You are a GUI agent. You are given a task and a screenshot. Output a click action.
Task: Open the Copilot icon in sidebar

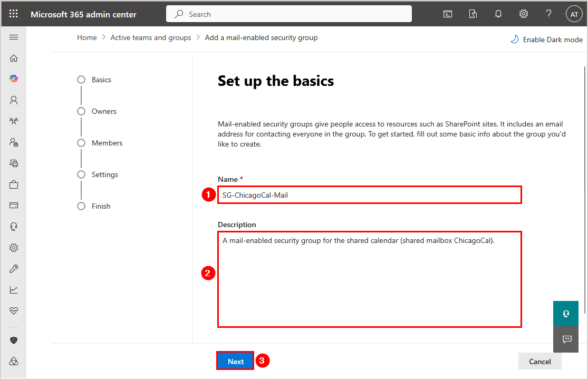coord(14,79)
